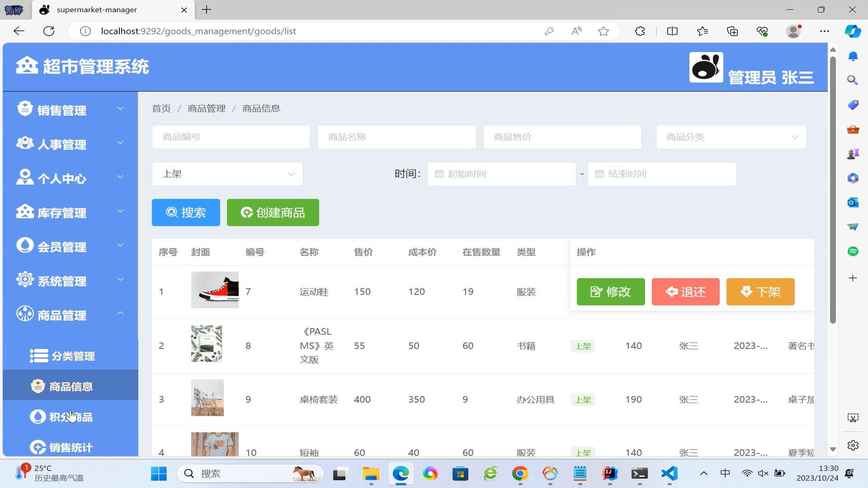This screenshot has width=868, height=488.
Task: Click 退还 button for 运动鞋
Action: (685, 292)
